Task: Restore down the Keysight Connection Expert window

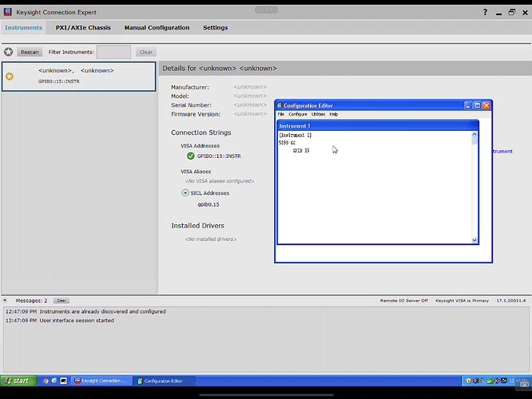Action: [512, 13]
